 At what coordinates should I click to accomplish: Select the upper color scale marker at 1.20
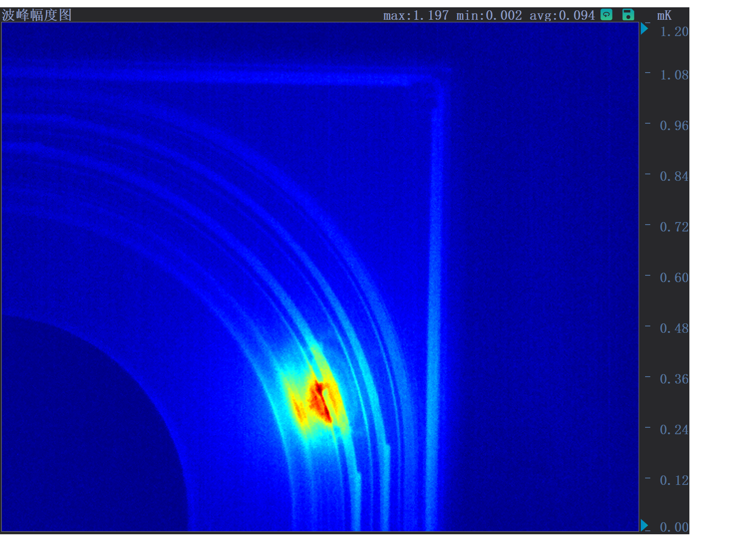644,29
